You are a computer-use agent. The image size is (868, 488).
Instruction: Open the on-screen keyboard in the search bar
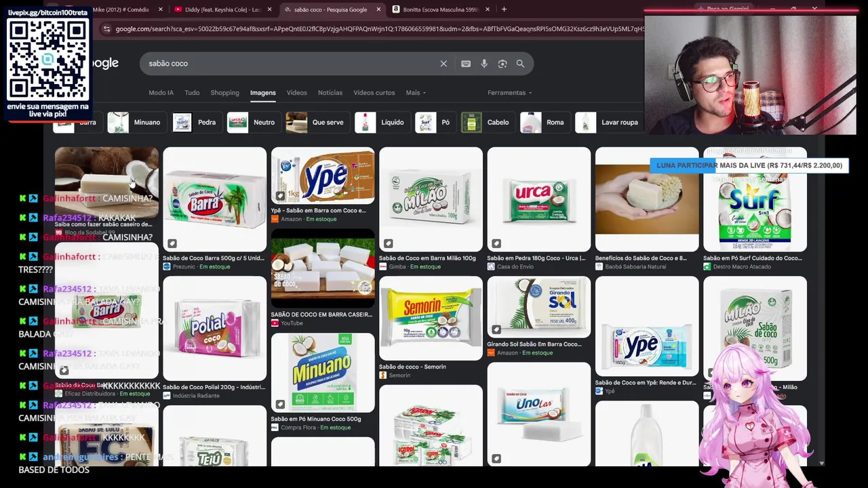[466, 64]
